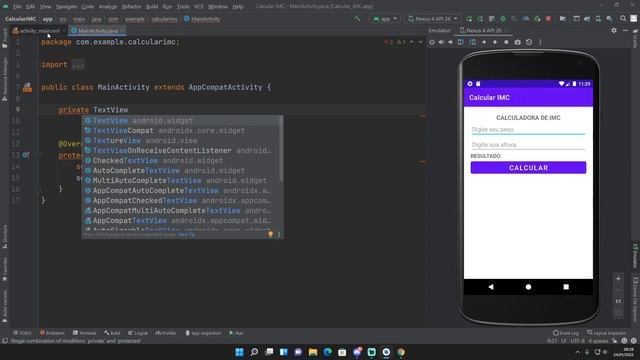Choose AppCompatTextView completion suggestion
This screenshot has height=360, width=640.
click(182, 220)
